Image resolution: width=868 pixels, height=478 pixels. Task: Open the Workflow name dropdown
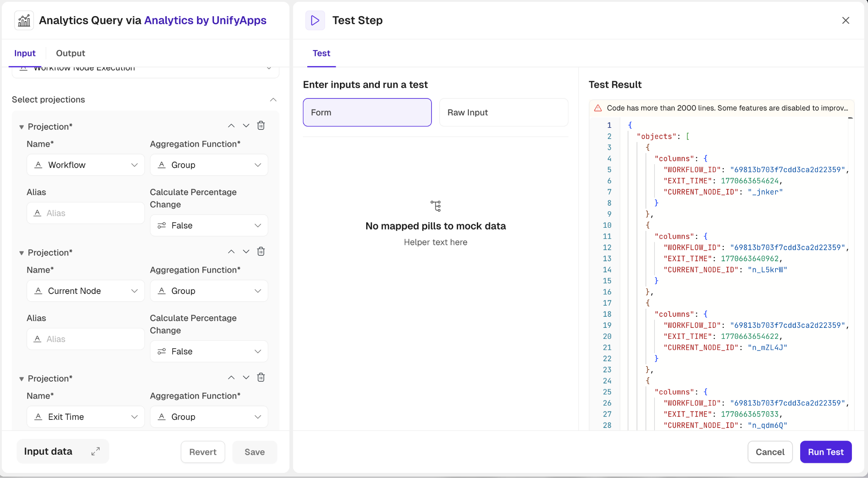click(x=86, y=165)
